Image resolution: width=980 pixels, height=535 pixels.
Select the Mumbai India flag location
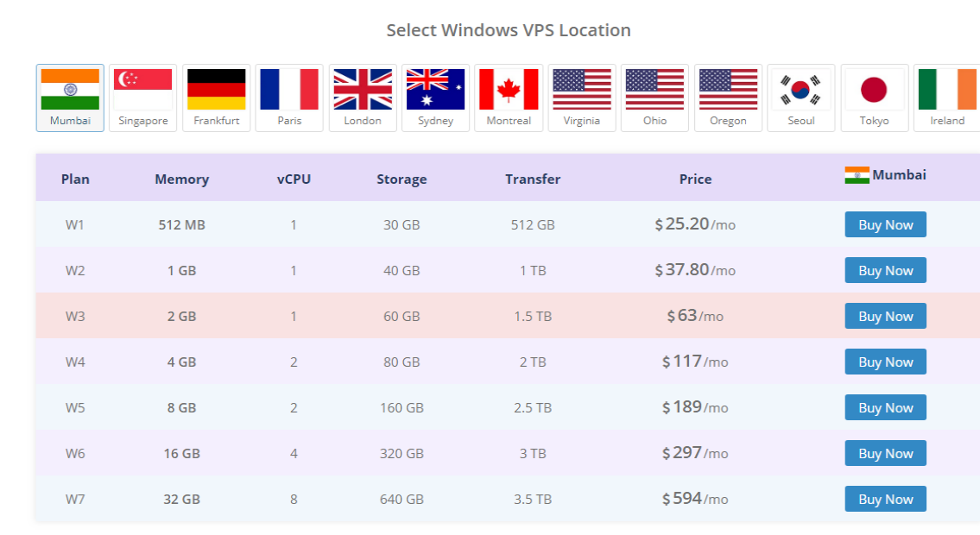70,98
